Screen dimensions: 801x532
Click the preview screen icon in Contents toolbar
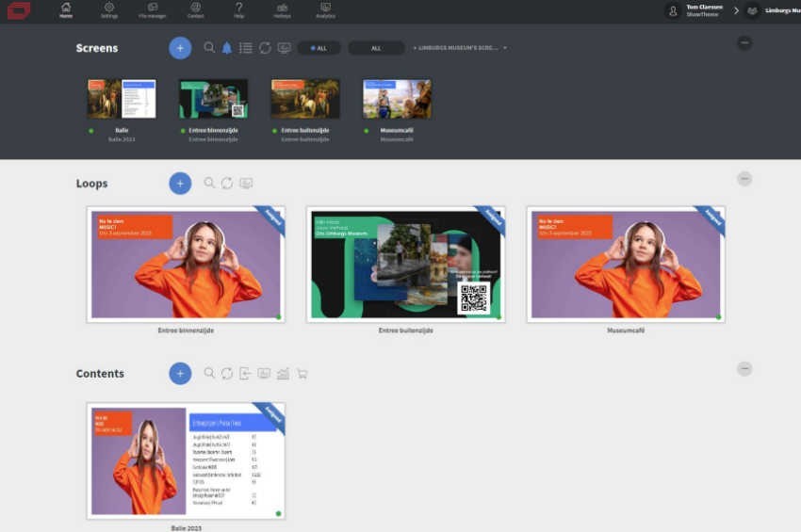coord(264,373)
